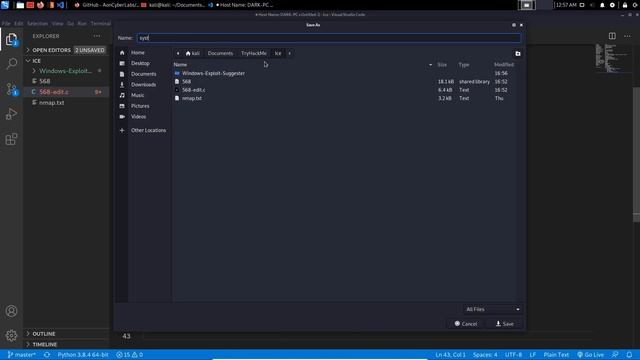
Task: Open editor More Actions ellipsis
Action: click(x=627, y=36)
